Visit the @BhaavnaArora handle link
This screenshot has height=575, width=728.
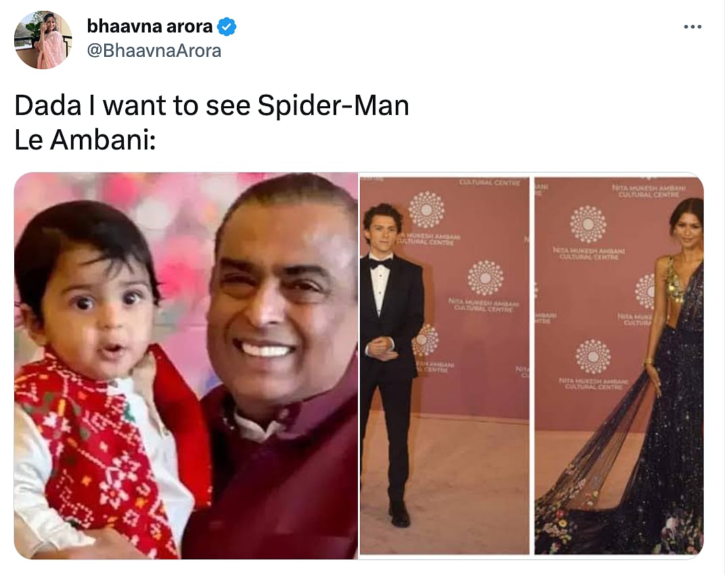(x=154, y=50)
